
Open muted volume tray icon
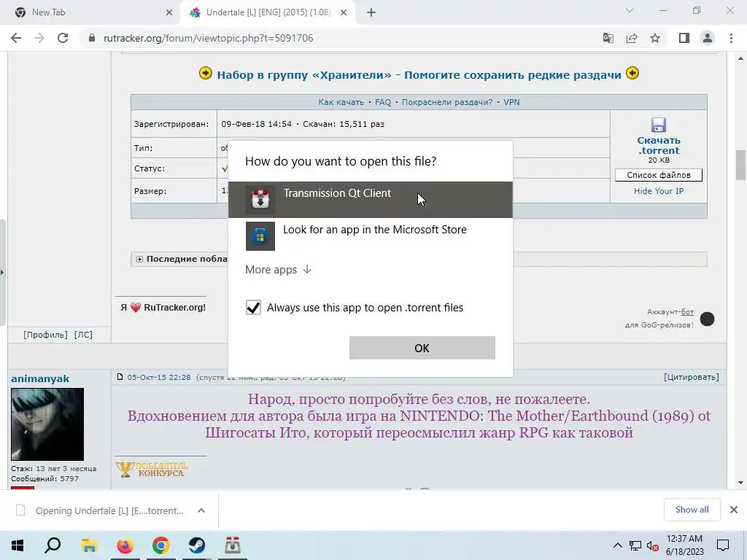(653, 545)
